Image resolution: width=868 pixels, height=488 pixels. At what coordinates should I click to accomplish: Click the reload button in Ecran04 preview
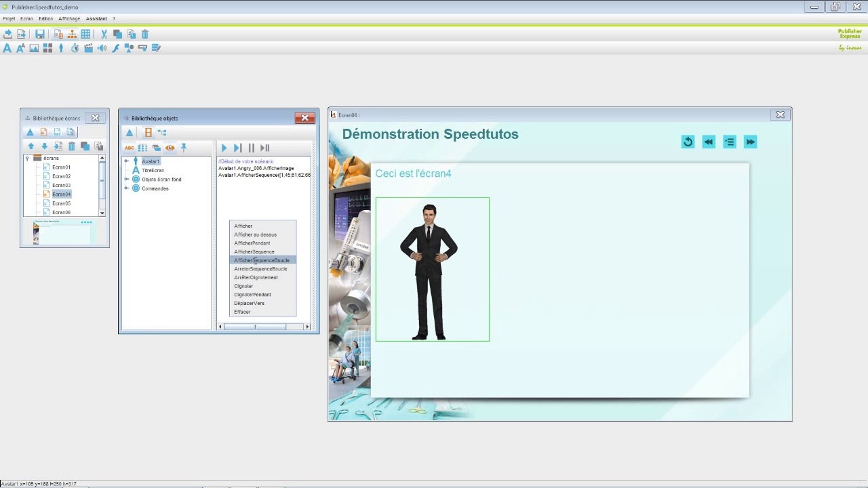point(688,142)
